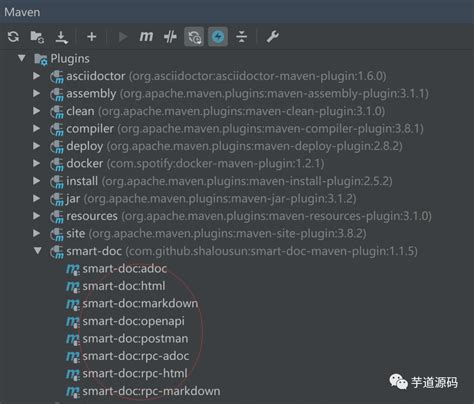The image size is (474, 404).
Task: Expand the docker plugin node
Action: [x=37, y=163]
